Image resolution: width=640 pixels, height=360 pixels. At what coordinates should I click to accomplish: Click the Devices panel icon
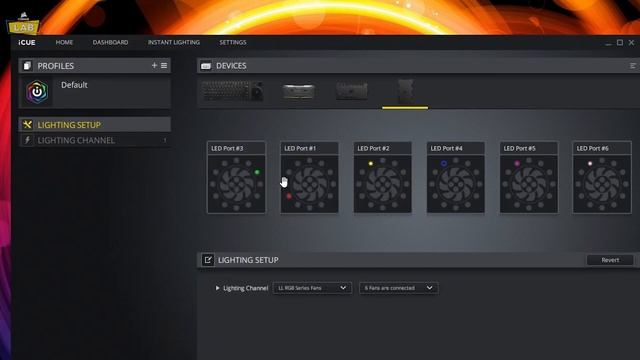coord(206,66)
